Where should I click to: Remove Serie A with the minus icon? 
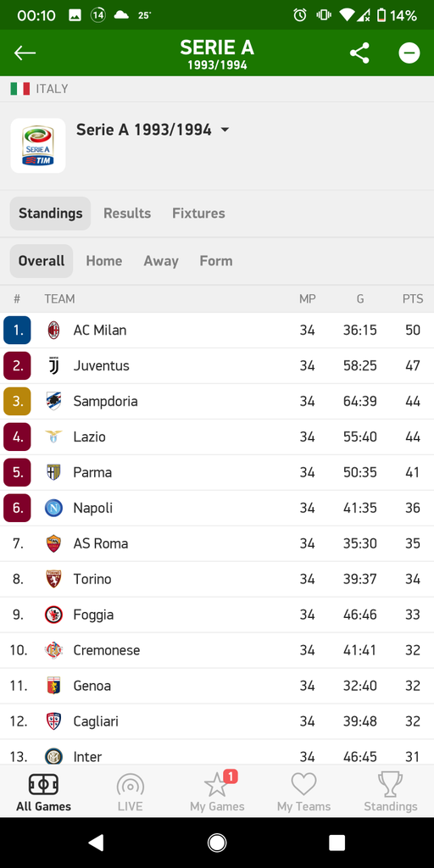(409, 53)
